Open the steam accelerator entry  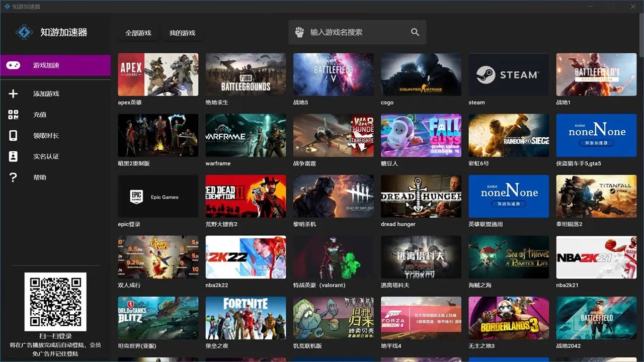tap(508, 74)
